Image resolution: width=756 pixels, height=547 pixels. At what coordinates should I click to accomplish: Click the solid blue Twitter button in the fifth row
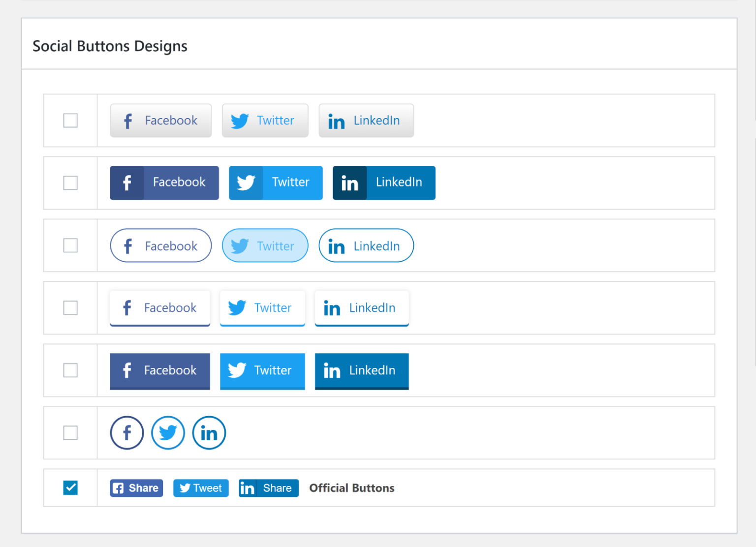click(x=262, y=370)
